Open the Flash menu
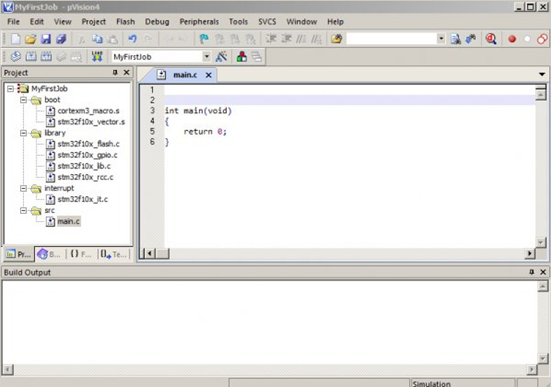Screen dimensions: 551x387 click(125, 22)
